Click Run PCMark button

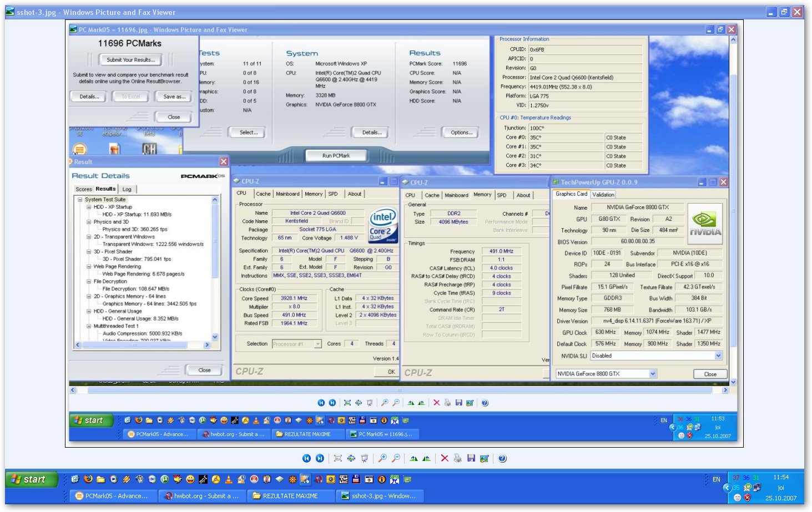[x=336, y=156]
